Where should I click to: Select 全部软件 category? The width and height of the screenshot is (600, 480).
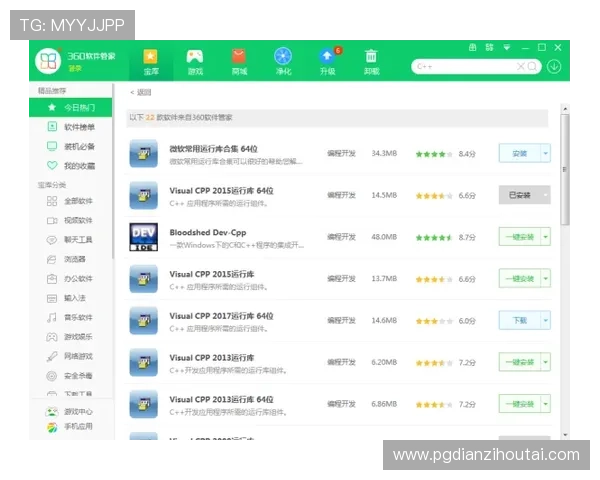[70, 201]
